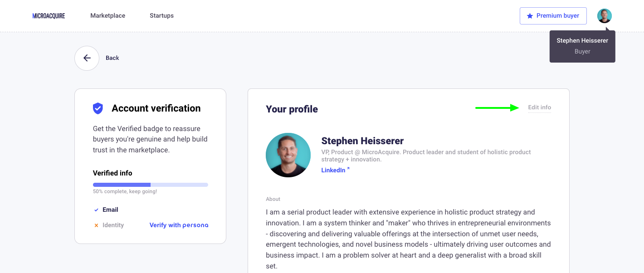Screen dimensions: 644x273
Task: Click the Back text label
Action: click(112, 58)
